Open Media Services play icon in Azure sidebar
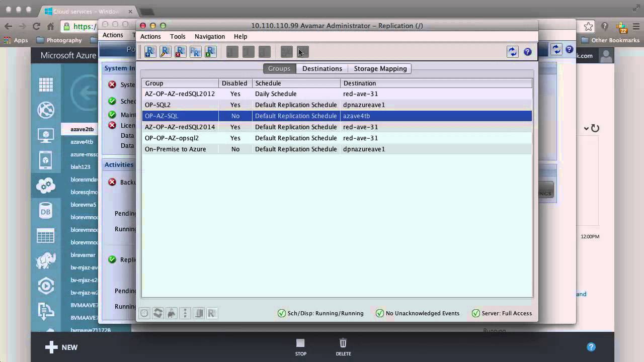 click(46, 286)
